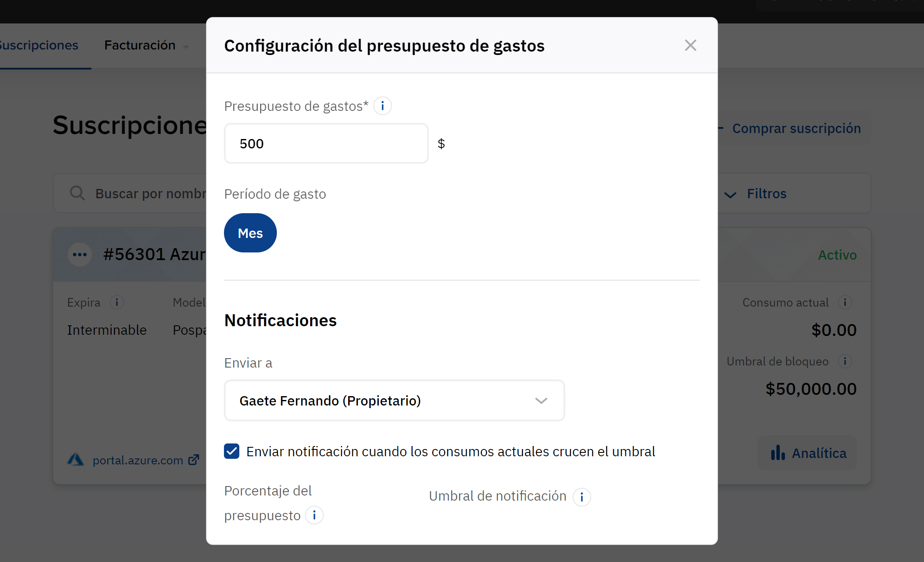The image size is (924, 562).
Task: Click info icon next to Umbral de bloqueo
Action: pos(845,361)
